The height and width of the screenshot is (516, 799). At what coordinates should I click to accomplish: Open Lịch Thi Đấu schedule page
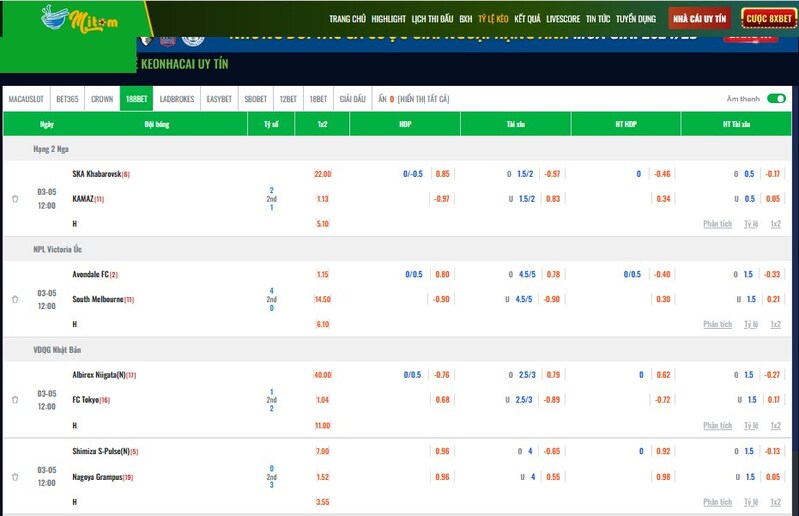pos(432,19)
